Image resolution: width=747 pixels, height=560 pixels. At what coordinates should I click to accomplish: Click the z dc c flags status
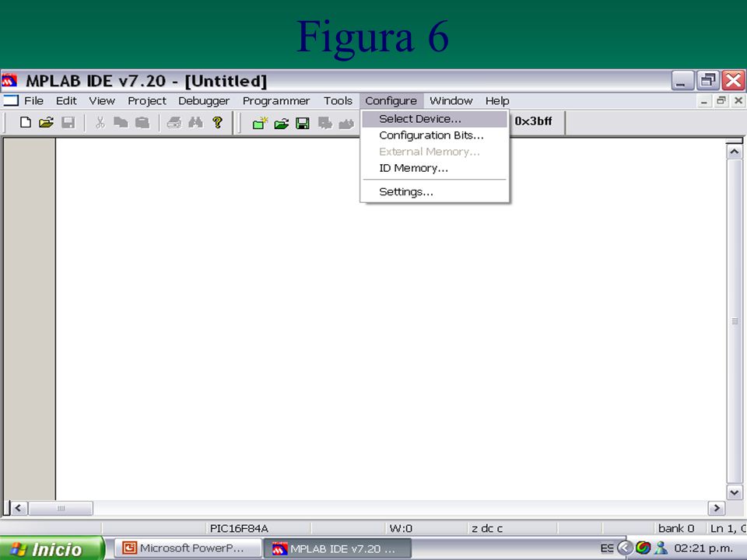click(x=487, y=528)
